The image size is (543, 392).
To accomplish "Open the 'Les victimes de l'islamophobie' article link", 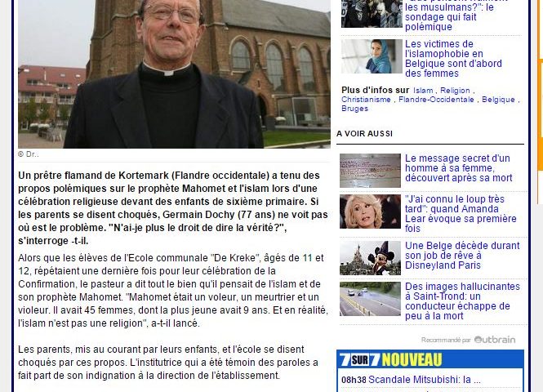I will [453, 59].
